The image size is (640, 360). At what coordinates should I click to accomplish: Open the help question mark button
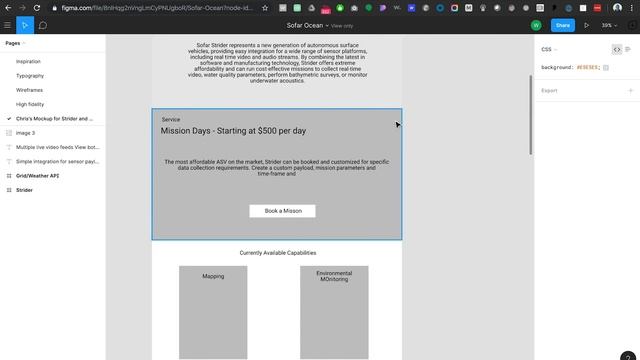click(628, 357)
